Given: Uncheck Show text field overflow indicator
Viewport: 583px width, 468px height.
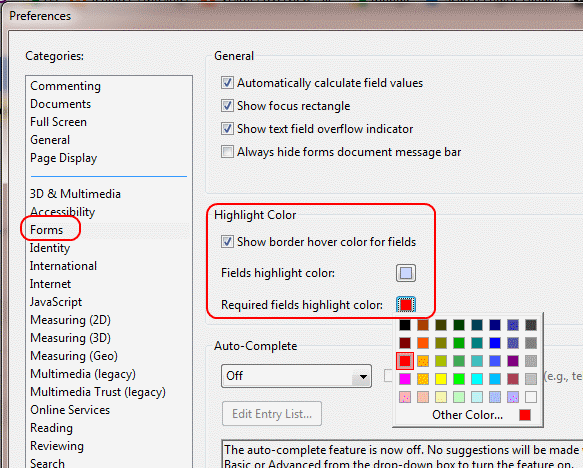Looking at the screenshot, I should 227,129.
